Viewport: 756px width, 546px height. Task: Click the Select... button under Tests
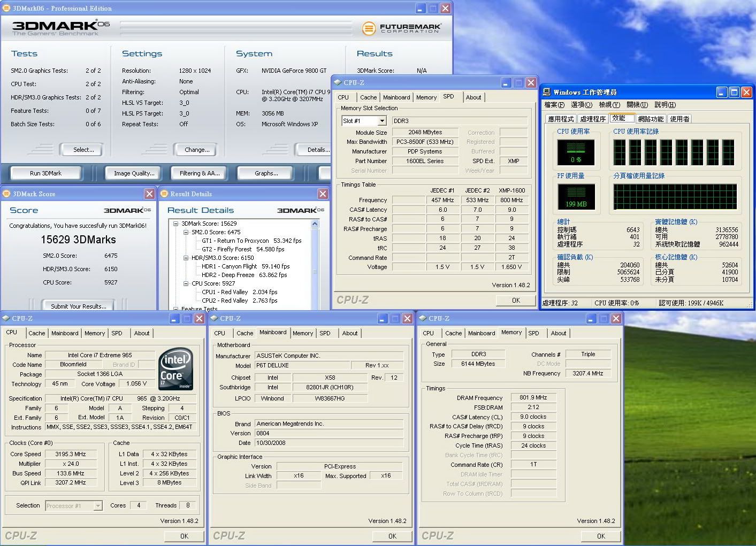81,150
